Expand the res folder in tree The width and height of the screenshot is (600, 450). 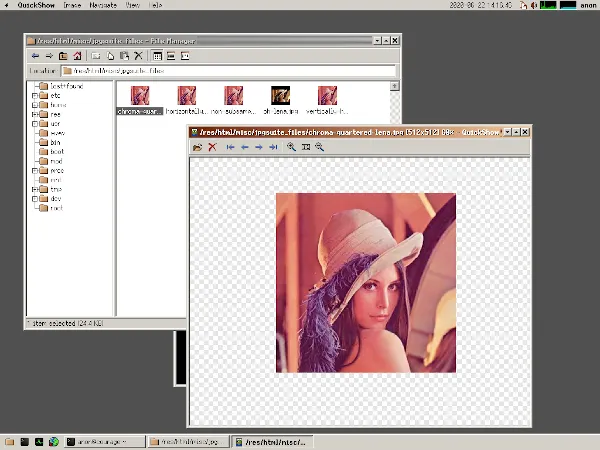[x=35, y=114]
